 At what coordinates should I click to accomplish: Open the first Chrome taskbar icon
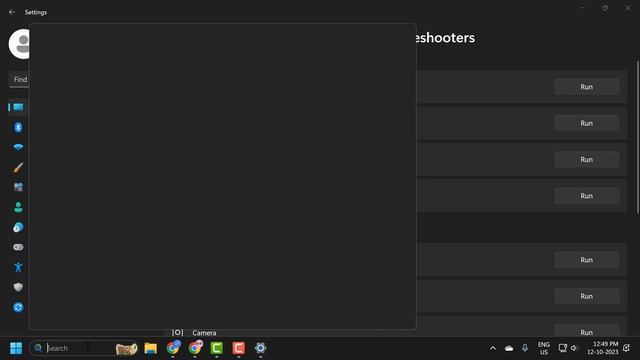tap(173, 348)
